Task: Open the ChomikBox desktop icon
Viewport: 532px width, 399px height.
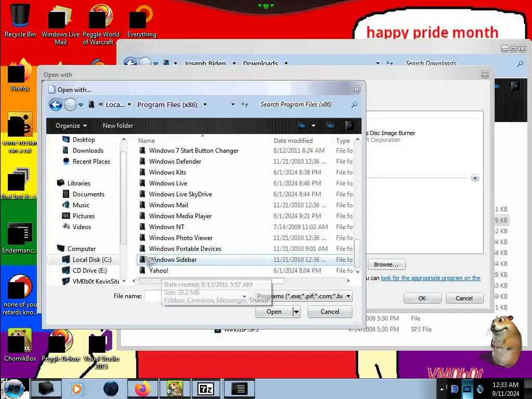Action: [20, 345]
